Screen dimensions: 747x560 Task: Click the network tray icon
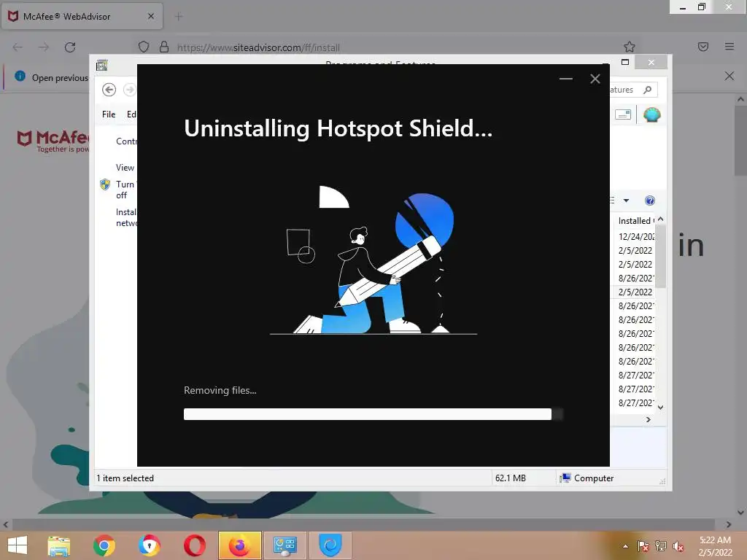660,546
